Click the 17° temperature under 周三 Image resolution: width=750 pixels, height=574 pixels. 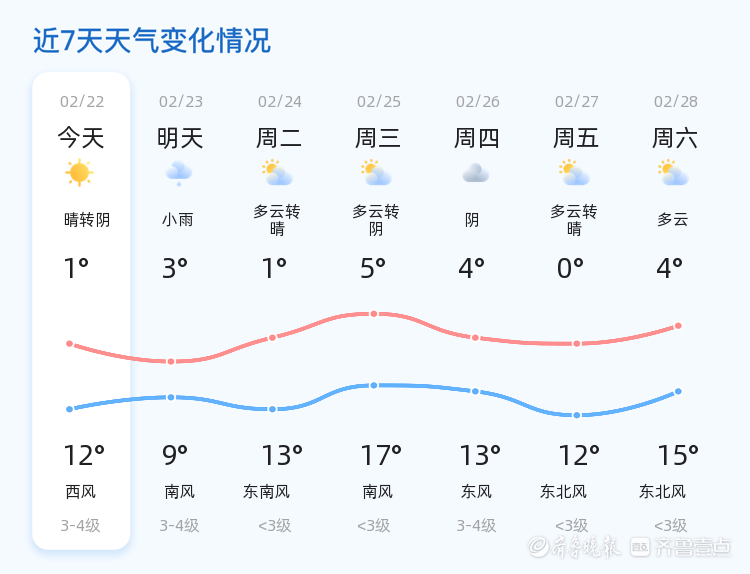click(381, 456)
